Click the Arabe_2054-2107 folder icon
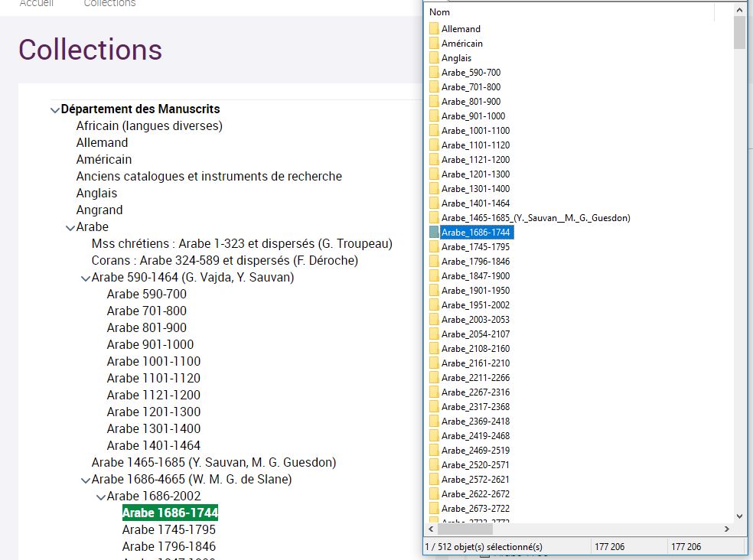 pyautogui.click(x=434, y=334)
